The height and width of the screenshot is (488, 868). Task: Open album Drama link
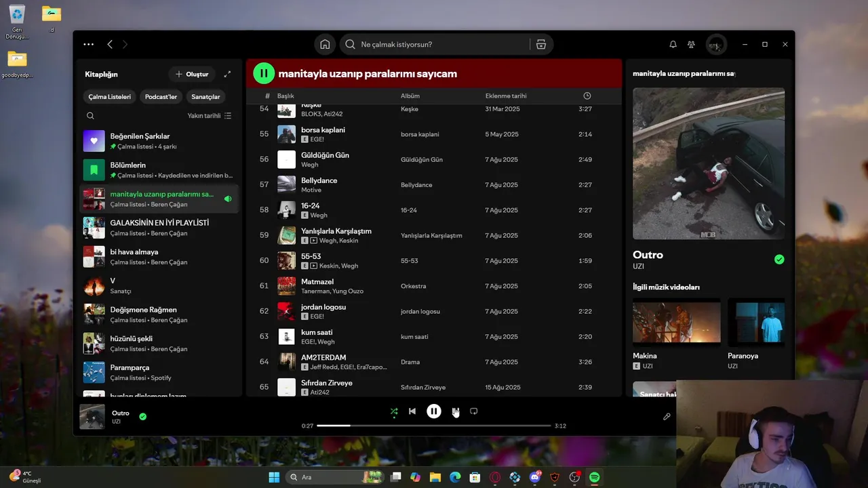[410, 362]
